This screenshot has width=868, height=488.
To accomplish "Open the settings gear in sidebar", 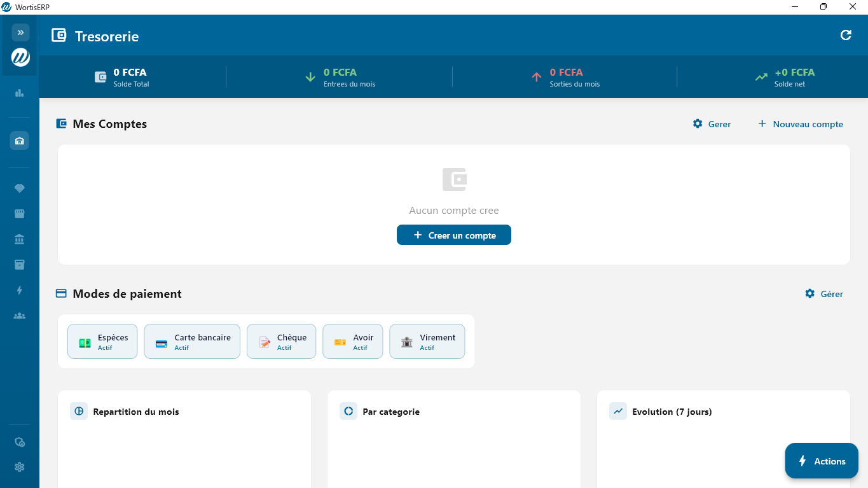I will [20, 467].
